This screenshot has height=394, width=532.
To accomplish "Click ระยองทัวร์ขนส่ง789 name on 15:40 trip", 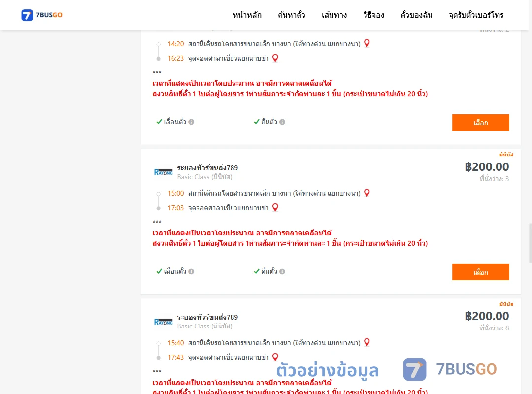I will click(207, 317).
